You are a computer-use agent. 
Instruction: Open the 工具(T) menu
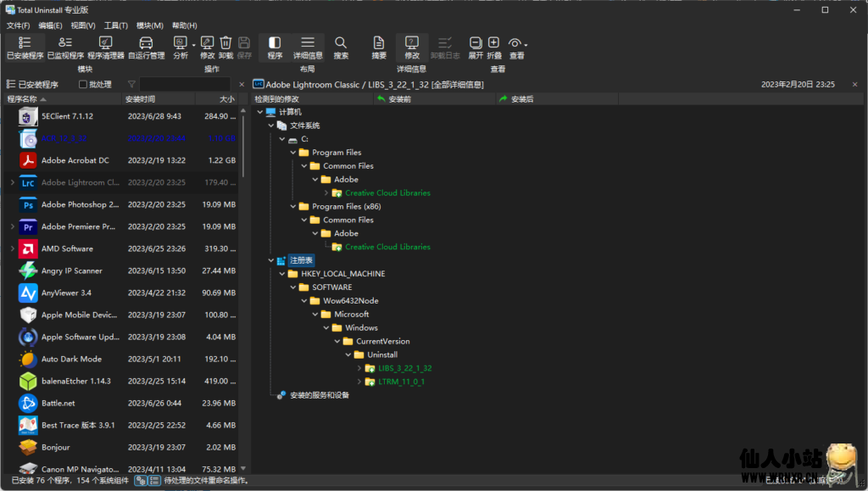click(x=115, y=25)
